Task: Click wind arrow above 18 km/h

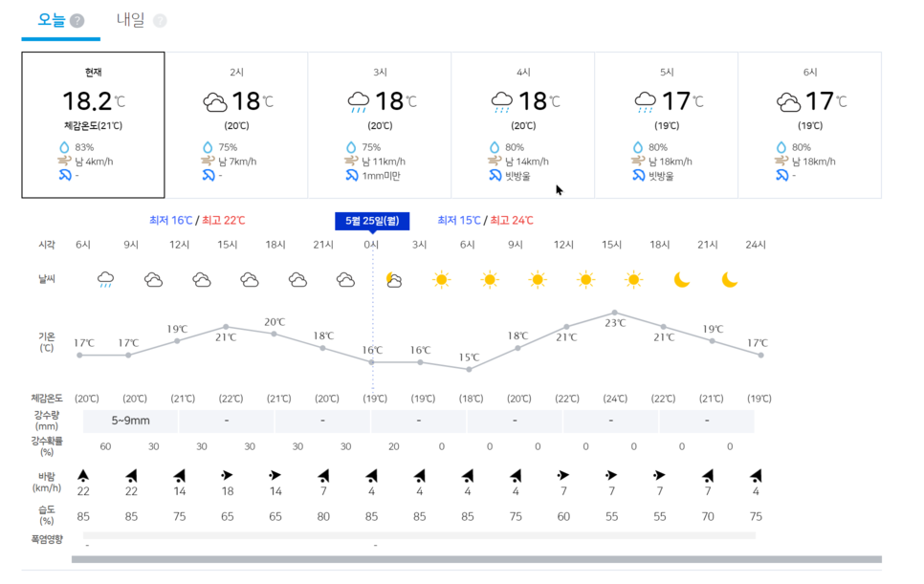Action: [228, 475]
